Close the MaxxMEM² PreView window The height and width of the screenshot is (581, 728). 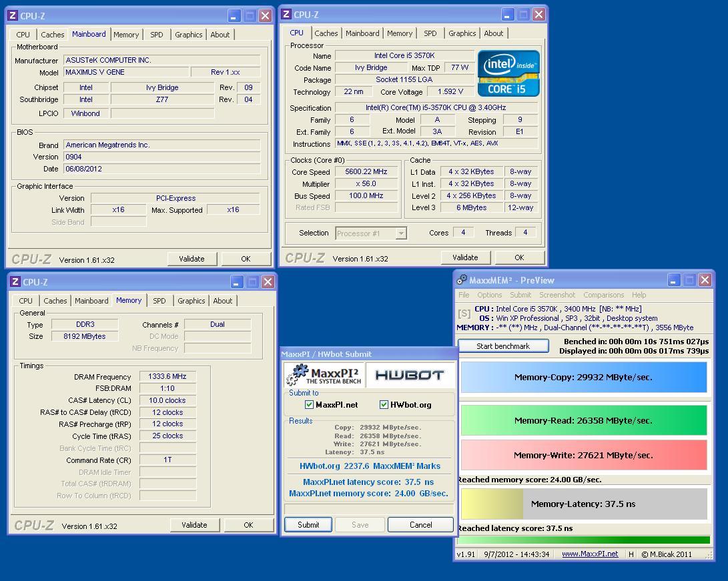(705, 279)
